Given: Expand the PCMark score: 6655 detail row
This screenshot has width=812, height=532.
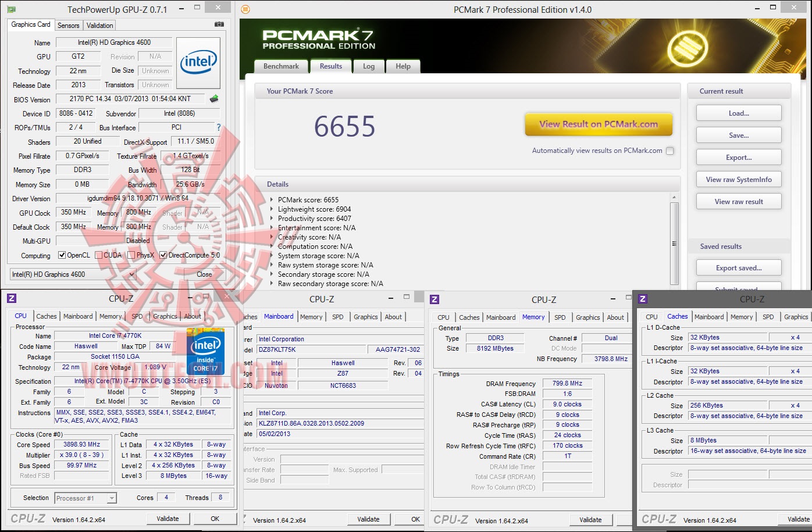Looking at the screenshot, I should pyautogui.click(x=272, y=200).
